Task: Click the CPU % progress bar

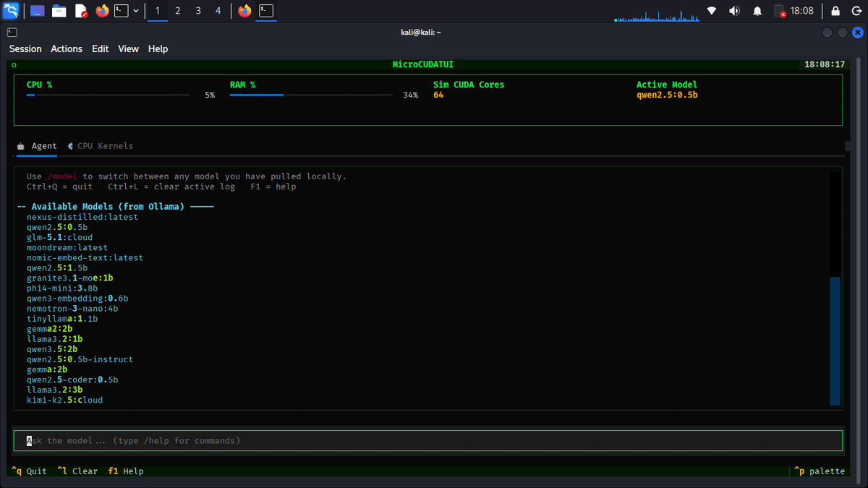Action: tap(108, 95)
